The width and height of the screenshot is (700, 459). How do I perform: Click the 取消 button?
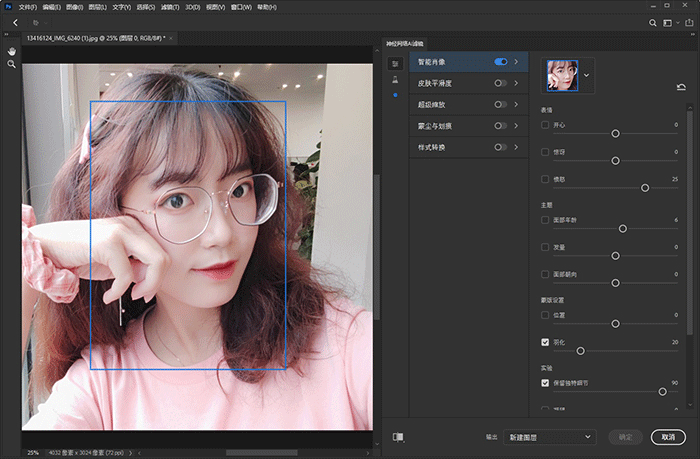667,437
